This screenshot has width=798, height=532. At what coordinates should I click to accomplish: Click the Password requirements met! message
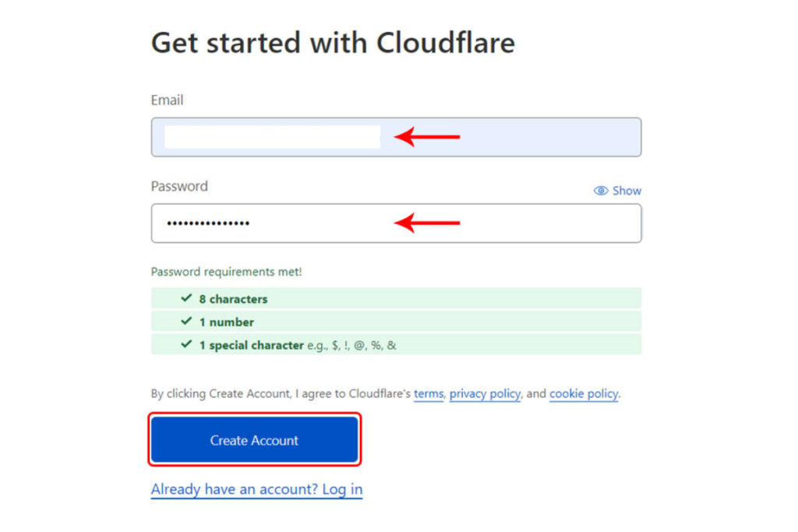click(x=227, y=272)
